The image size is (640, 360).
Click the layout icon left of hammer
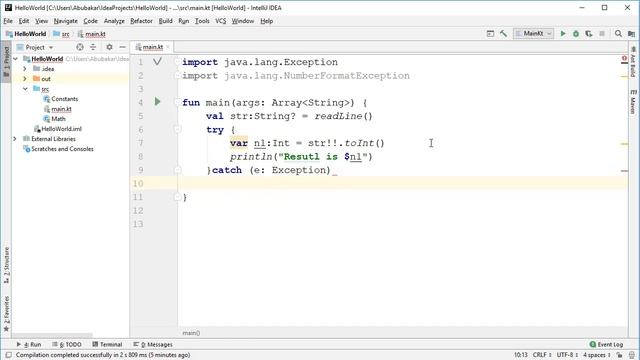click(490, 33)
